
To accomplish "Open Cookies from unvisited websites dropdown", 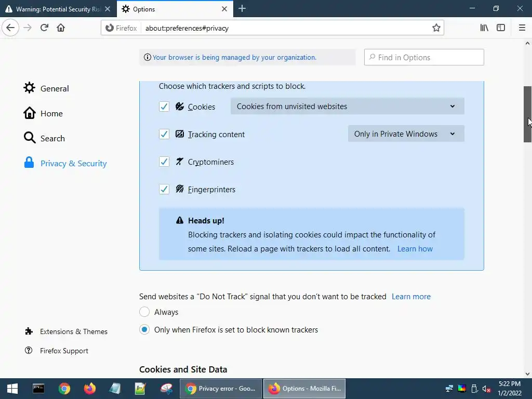I will [x=348, y=106].
